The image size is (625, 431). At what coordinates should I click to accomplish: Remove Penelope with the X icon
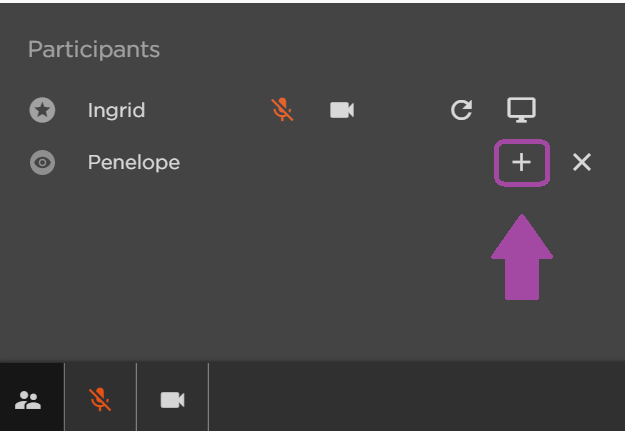[x=582, y=163]
